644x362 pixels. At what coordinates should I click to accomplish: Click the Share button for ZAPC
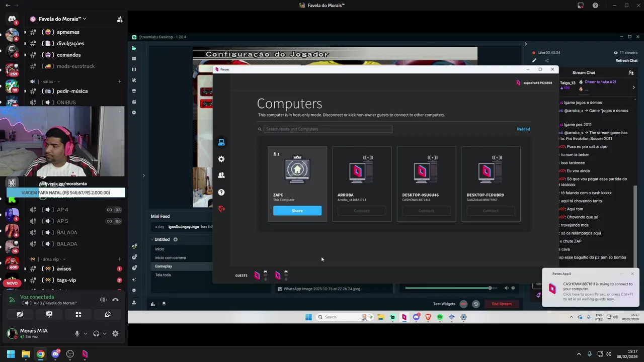click(297, 211)
